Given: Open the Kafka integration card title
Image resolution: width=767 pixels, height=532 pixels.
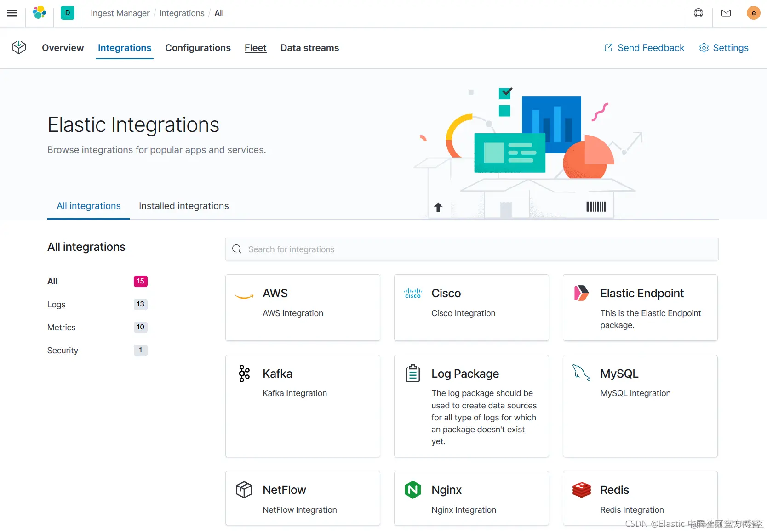Looking at the screenshot, I should tap(277, 374).
